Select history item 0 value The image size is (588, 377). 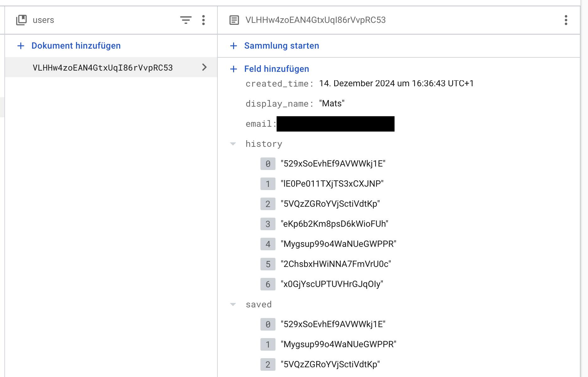333,164
